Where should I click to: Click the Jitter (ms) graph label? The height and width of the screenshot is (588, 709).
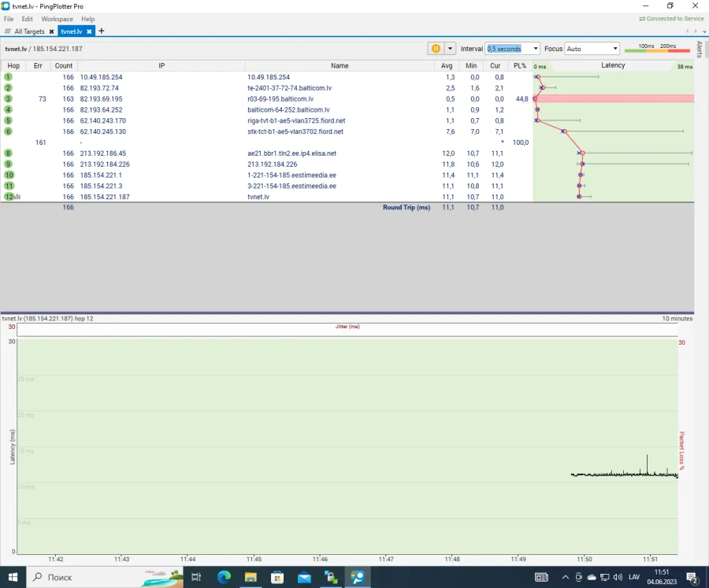(x=347, y=327)
